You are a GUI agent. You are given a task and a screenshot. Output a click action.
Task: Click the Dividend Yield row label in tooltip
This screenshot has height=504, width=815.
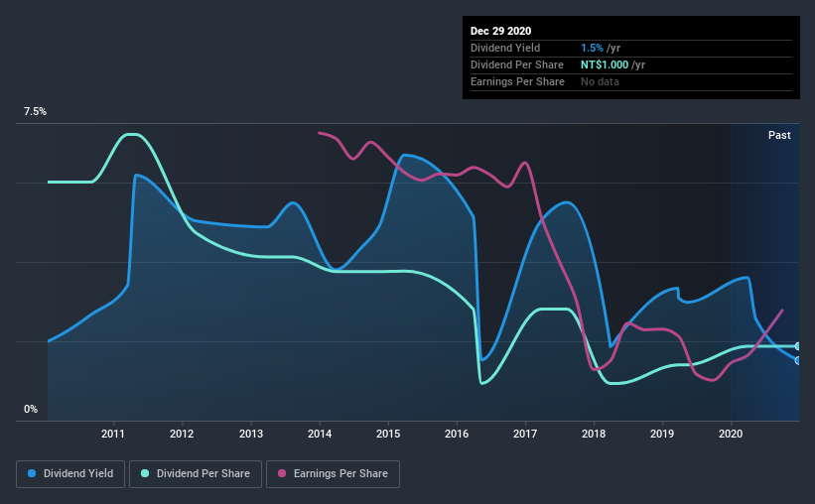tap(505, 48)
